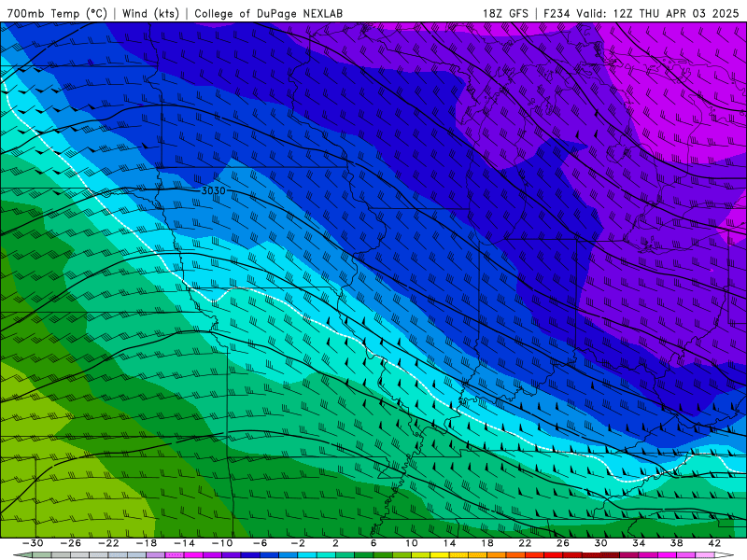This screenshot has height=560, width=747.
Task: Click the 'Valid: 12Z THU APR 03 2025' text
Action: (657, 13)
